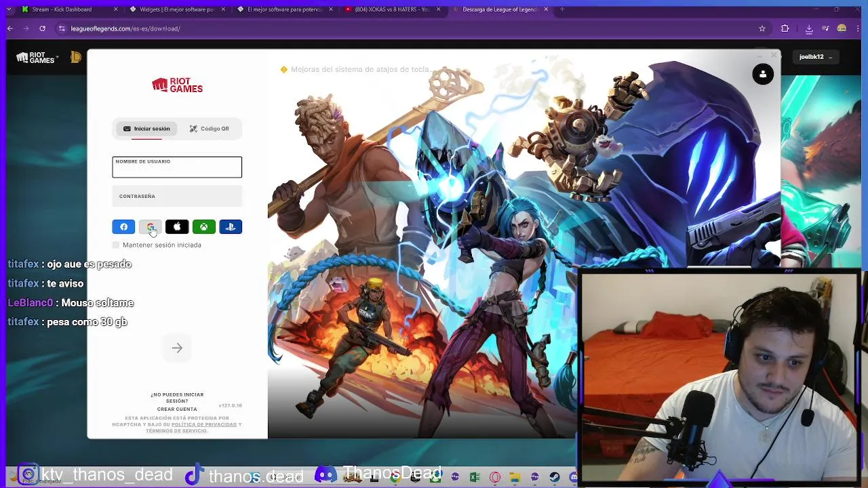The image size is (868, 488).
Task: Open Riot Games site header menu
Action: 37,58
